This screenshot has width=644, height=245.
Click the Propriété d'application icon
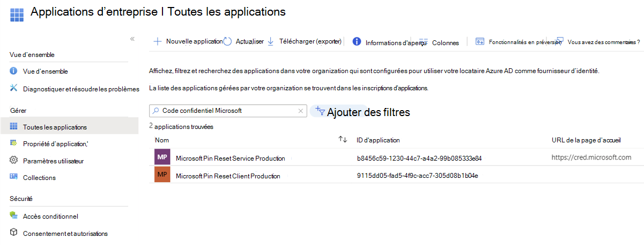pyautogui.click(x=14, y=143)
